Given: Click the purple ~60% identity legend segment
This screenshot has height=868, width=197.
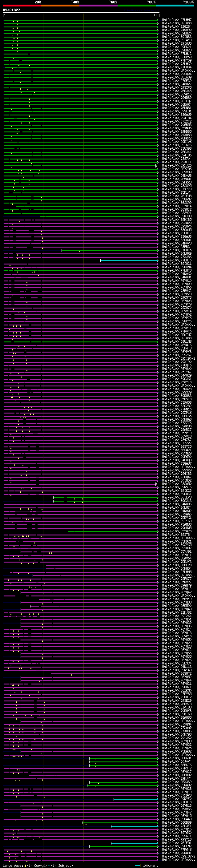Looking at the screenshot, I should [99, 6].
